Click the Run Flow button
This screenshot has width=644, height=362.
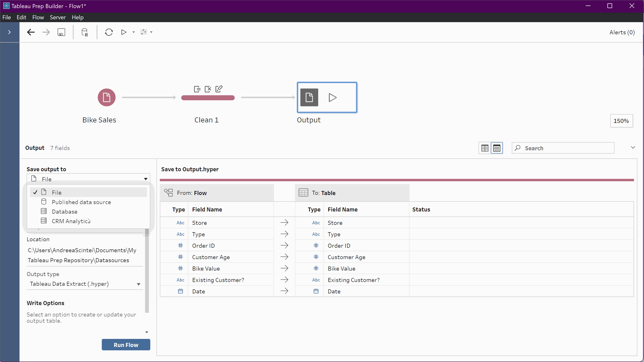(126, 345)
